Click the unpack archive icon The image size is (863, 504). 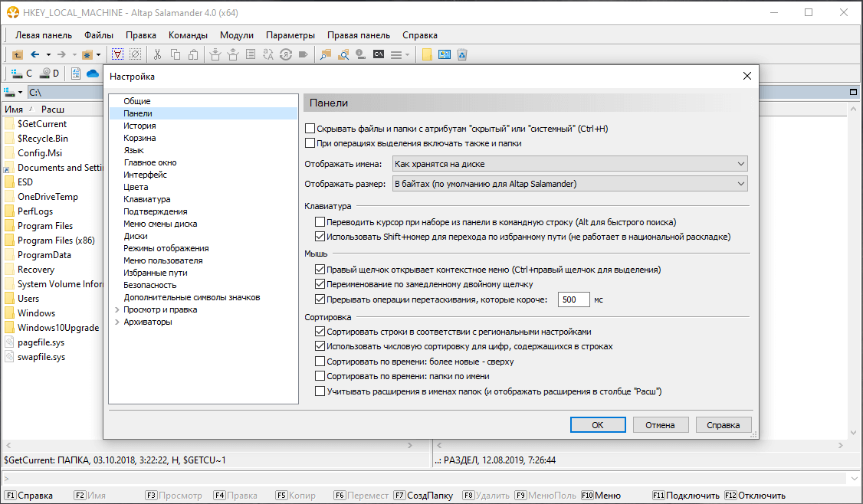tap(233, 54)
